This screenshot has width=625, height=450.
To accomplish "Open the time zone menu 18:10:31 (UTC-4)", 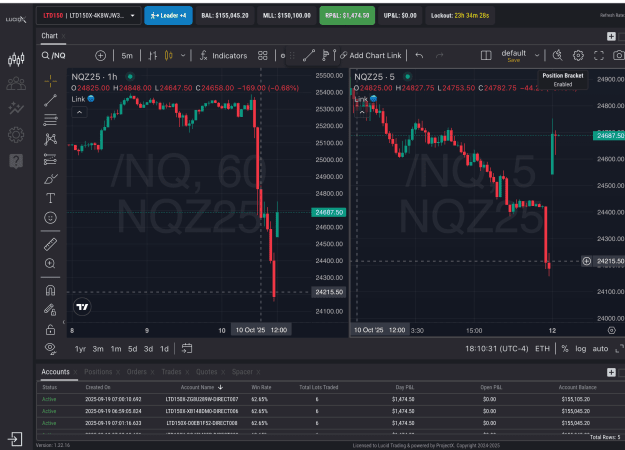I will pos(497,349).
